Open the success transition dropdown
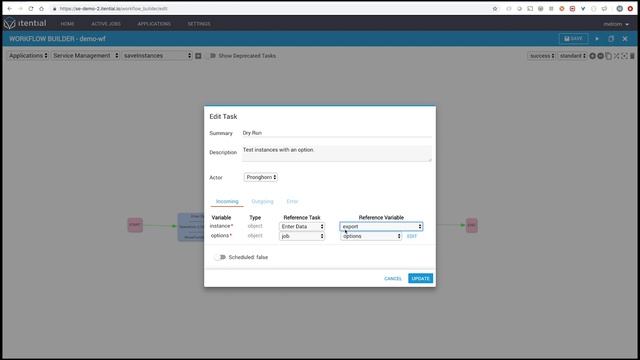 coord(541,56)
